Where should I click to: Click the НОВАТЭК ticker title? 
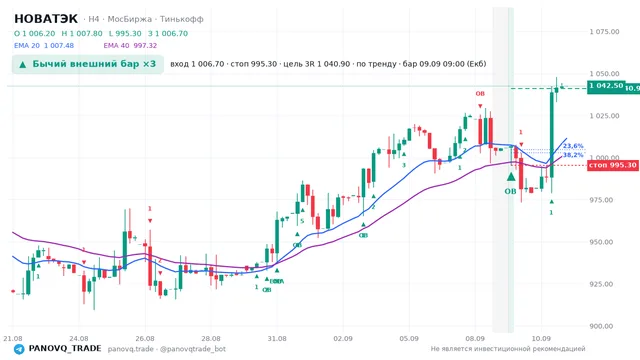point(46,19)
